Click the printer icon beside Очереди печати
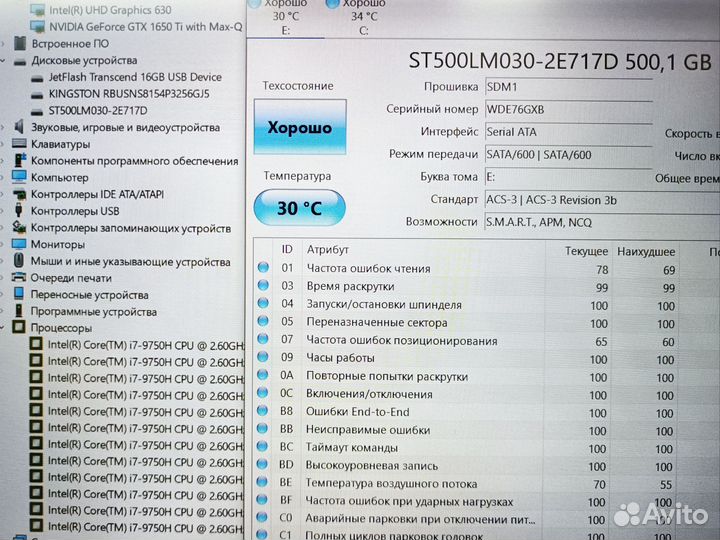 pos(19,277)
